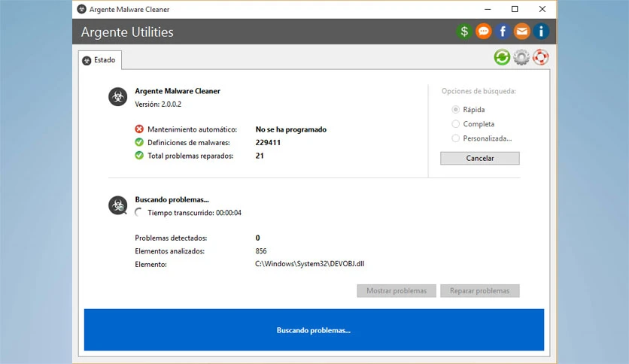Click the Cancelar button
Image resolution: width=629 pixels, height=364 pixels.
[480, 159]
